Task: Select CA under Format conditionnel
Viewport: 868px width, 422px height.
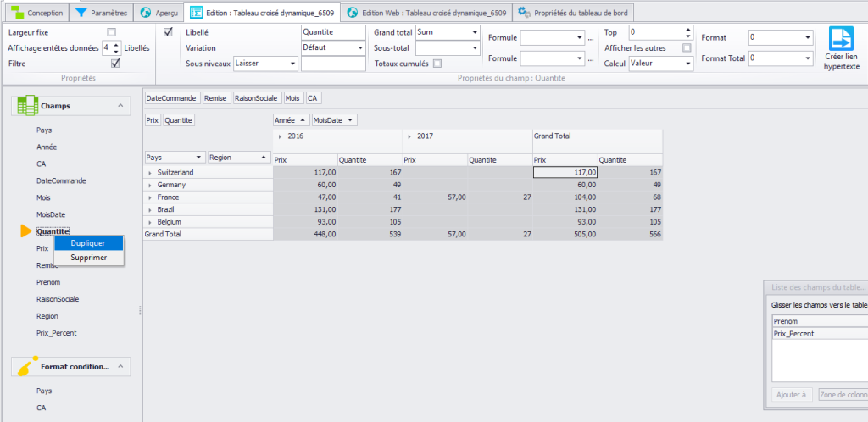Action: coord(41,408)
